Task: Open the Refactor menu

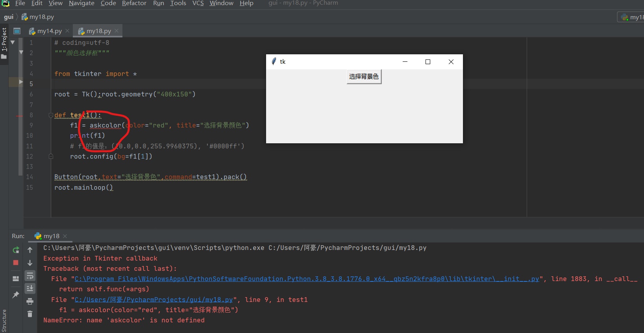Action: pos(134,3)
